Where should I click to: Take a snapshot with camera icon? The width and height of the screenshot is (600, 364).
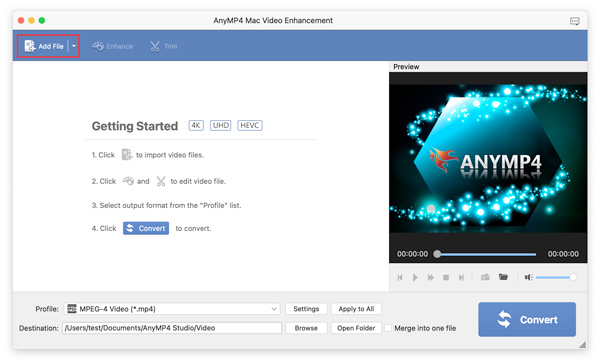point(485,277)
